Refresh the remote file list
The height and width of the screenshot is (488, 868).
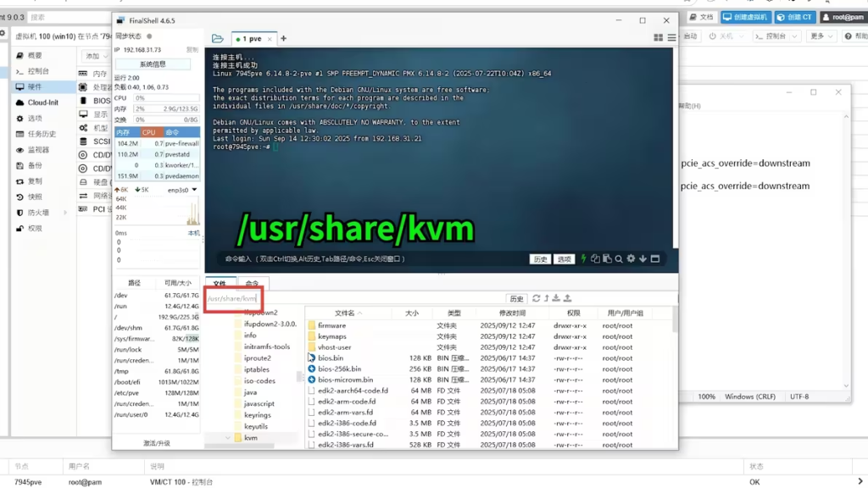(x=536, y=298)
